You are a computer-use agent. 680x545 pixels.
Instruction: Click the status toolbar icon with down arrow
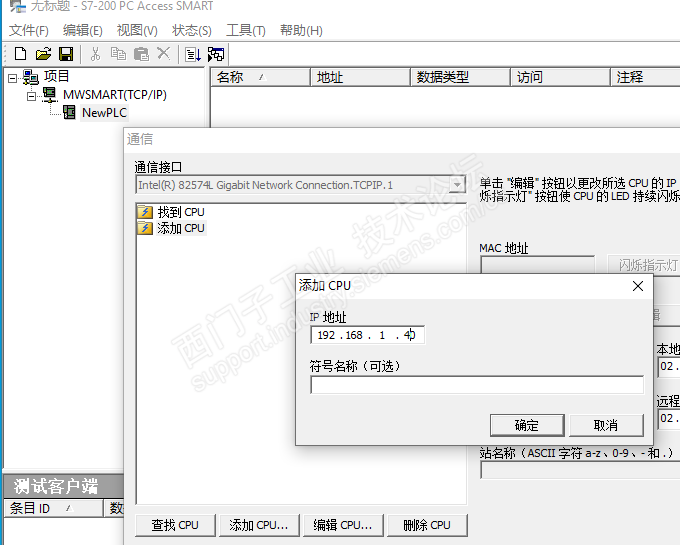click(x=193, y=55)
